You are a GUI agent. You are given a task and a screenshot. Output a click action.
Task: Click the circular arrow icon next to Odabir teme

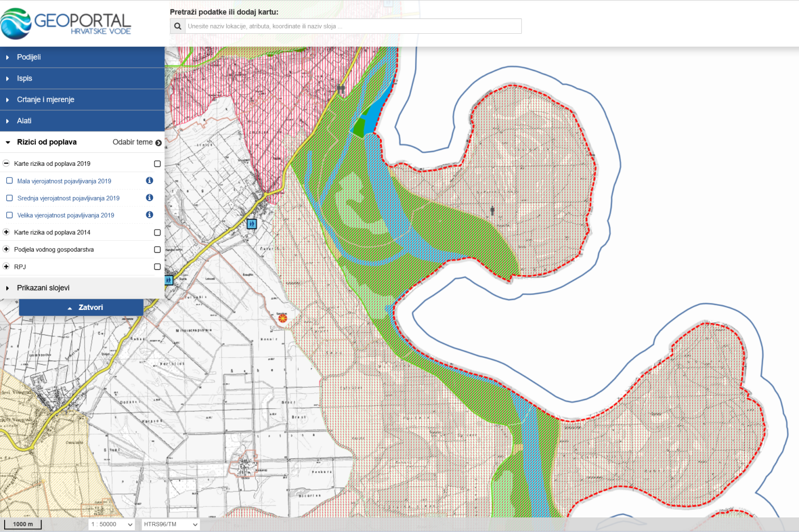tap(158, 142)
